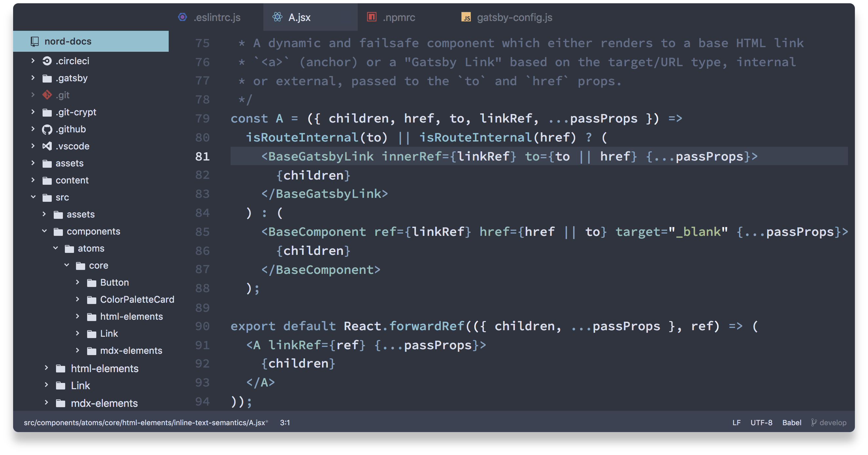Click the UTF-8 encoding selector
Screen dimensions: 868x455
(x=761, y=422)
